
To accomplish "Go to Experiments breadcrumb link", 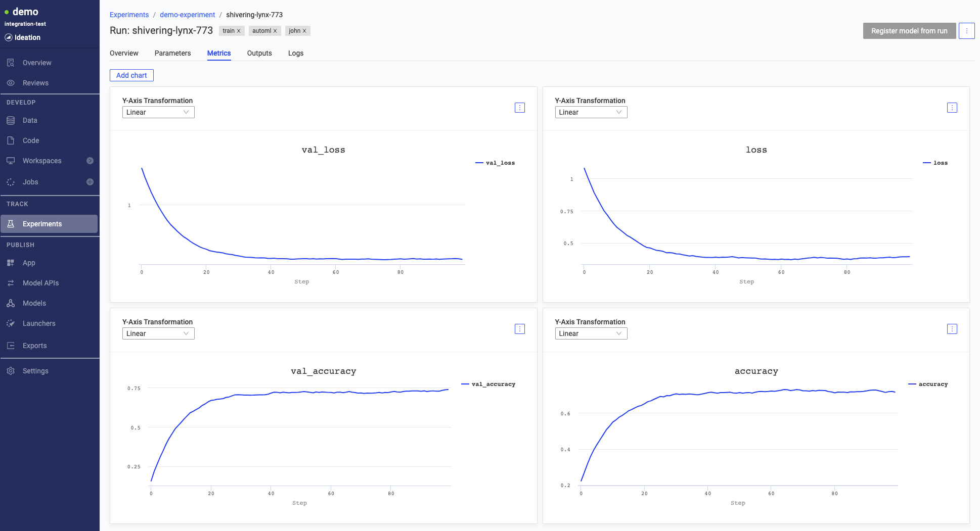I will (129, 15).
